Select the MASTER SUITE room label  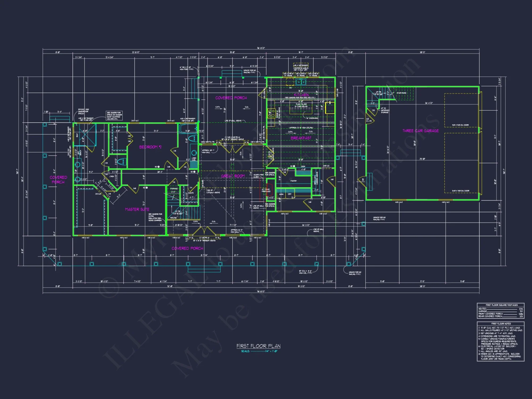pyautogui.click(x=138, y=209)
